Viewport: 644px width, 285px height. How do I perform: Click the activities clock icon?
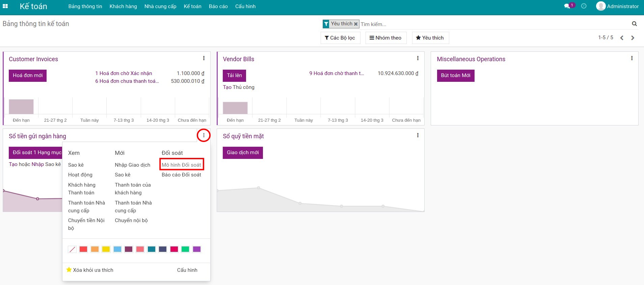tap(584, 6)
